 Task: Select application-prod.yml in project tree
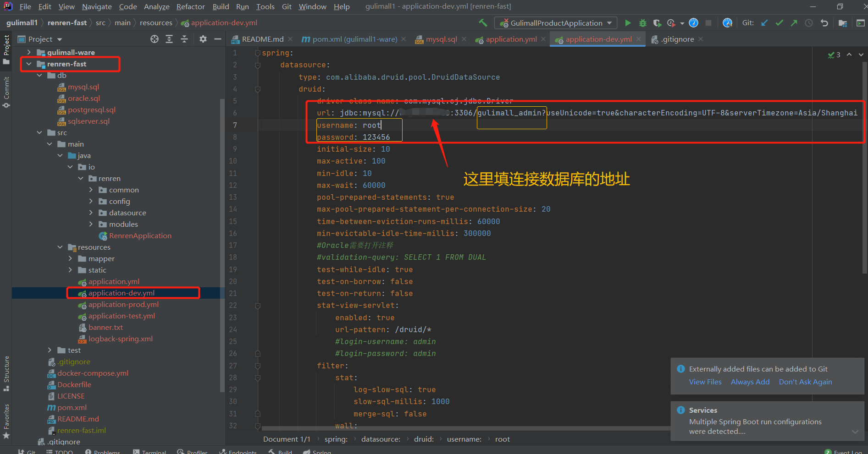click(123, 304)
